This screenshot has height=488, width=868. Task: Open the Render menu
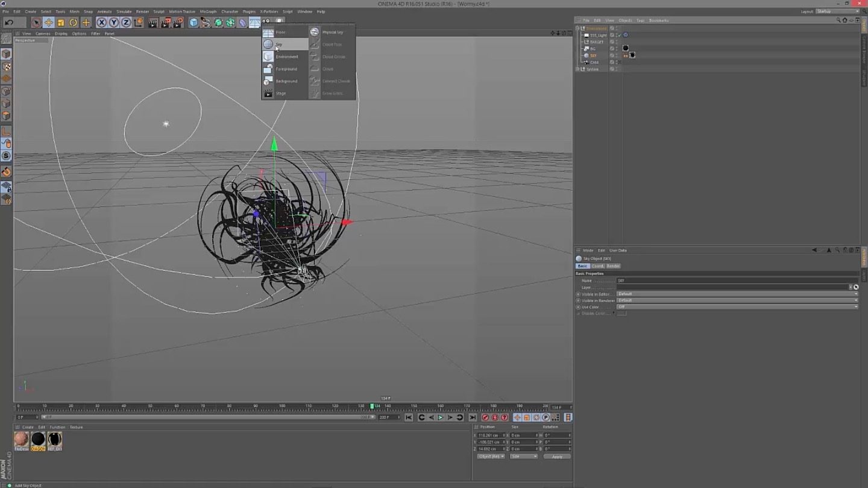click(x=142, y=11)
